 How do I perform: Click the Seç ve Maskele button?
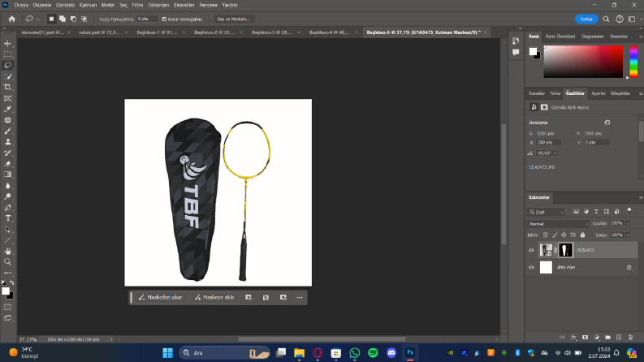(x=234, y=19)
